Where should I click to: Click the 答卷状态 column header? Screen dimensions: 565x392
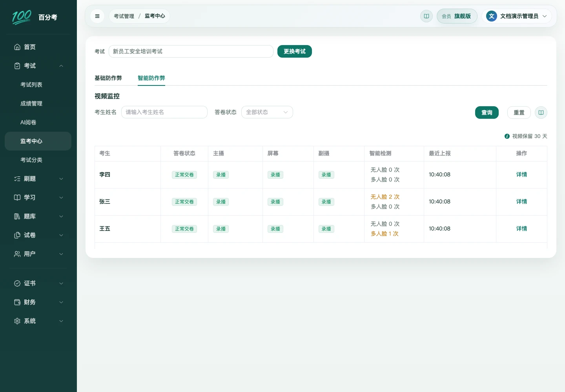coord(184,153)
